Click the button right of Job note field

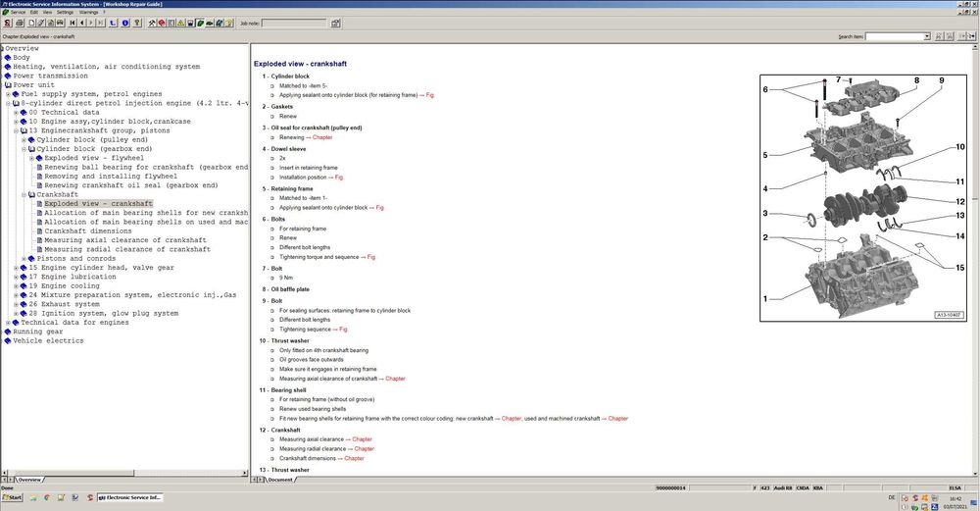click(x=335, y=24)
